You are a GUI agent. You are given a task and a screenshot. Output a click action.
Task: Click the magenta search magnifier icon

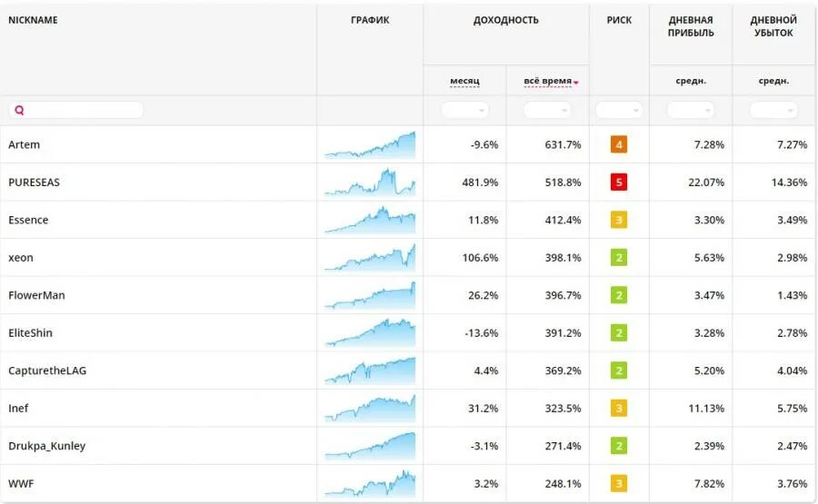19,110
